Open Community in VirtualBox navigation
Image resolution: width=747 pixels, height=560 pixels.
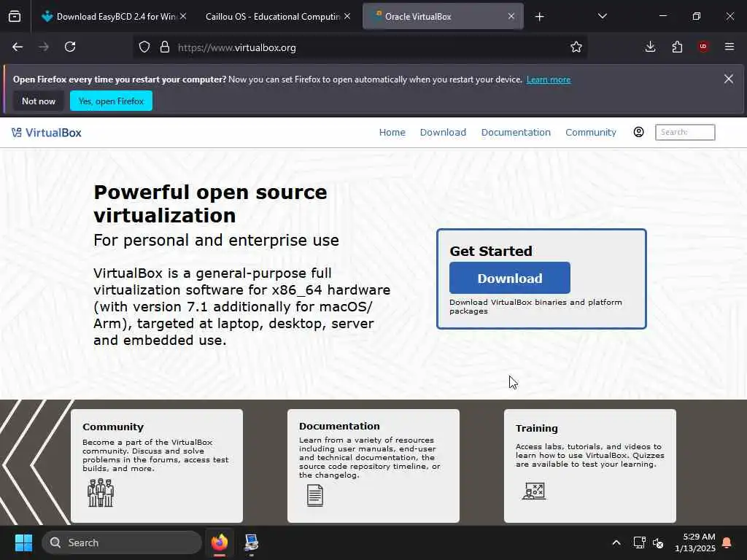(590, 133)
